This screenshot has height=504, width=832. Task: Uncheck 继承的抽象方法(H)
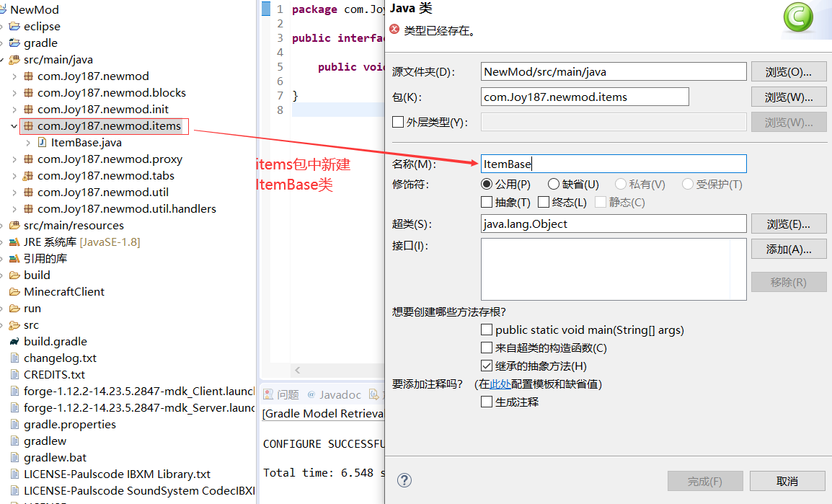(486, 365)
